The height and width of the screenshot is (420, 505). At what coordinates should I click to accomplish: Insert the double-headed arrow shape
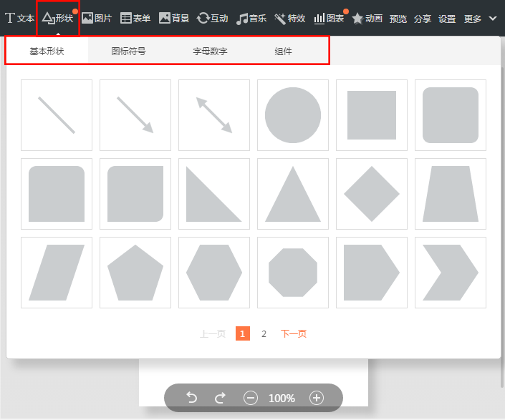214,115
